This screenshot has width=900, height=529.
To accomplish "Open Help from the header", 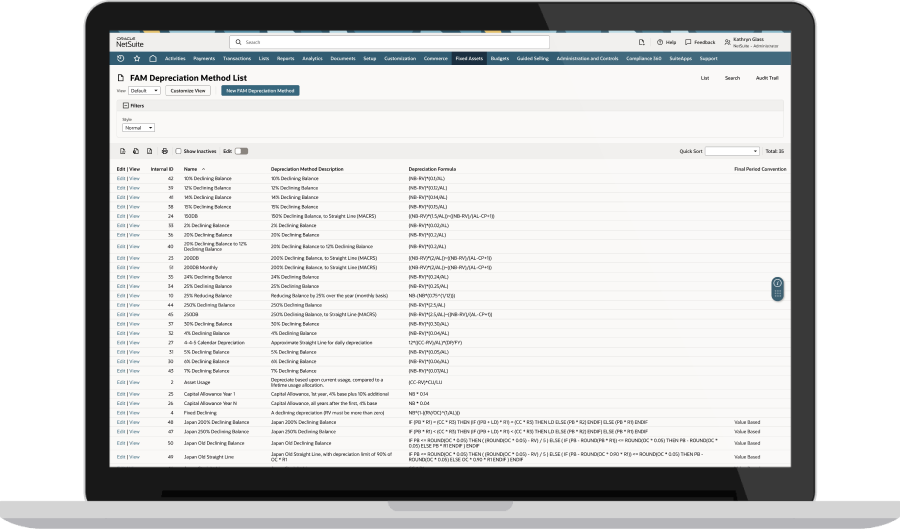I will pos(666,42).
